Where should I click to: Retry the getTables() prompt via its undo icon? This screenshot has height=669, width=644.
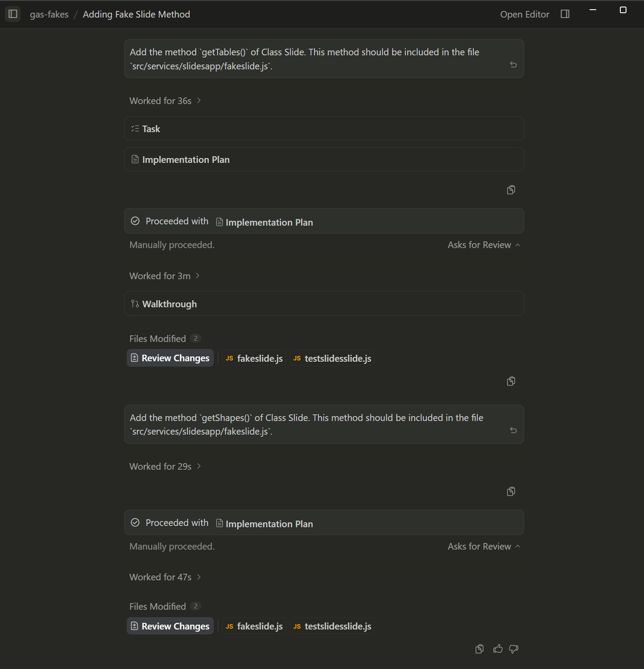[x=513, y=65]
